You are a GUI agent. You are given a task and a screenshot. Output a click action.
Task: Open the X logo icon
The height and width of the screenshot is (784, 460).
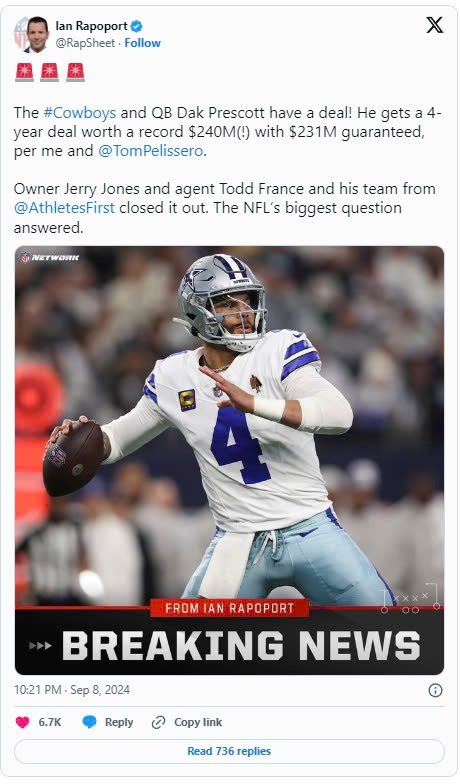click(434, 24)
